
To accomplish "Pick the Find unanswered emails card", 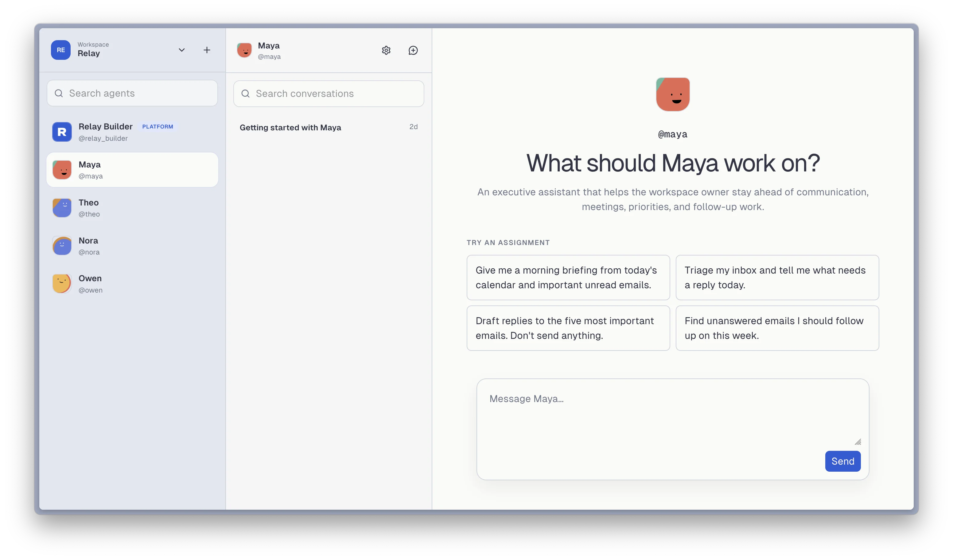I will click(777, 328).
